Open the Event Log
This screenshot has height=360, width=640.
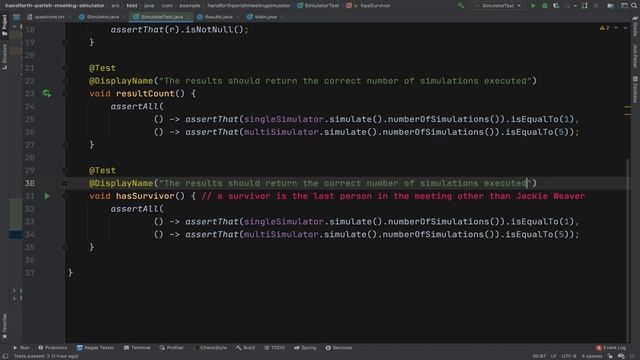pyautogui.click(x=611, y=348)
